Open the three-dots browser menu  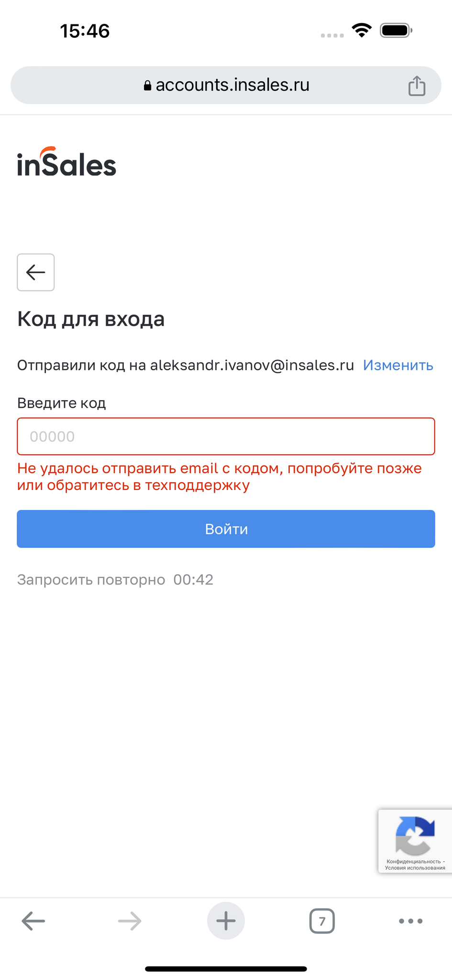coord(410,921)
